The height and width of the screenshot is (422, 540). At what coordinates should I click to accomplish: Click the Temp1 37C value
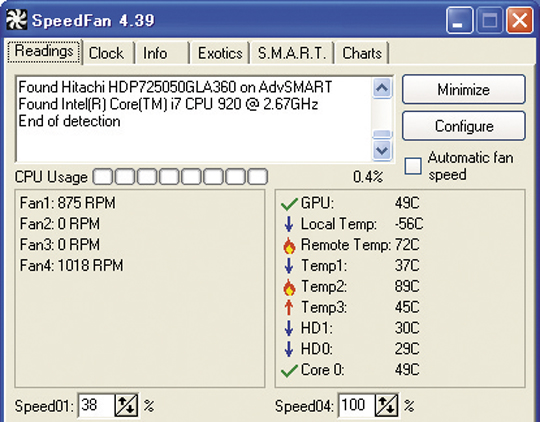[407, 266]
